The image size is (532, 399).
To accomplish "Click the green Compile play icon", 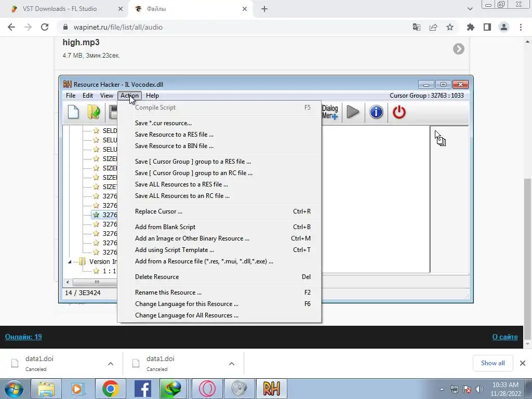I will 353,112.
